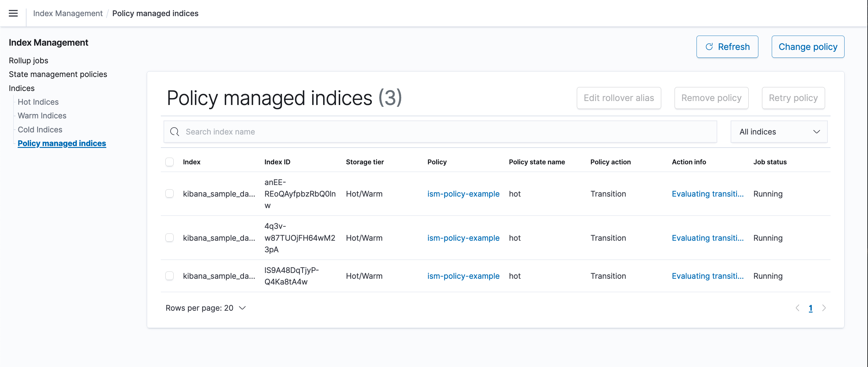868x367 pixels.
Task: Click Index Management breadcrumb
Action: point(68,13)
